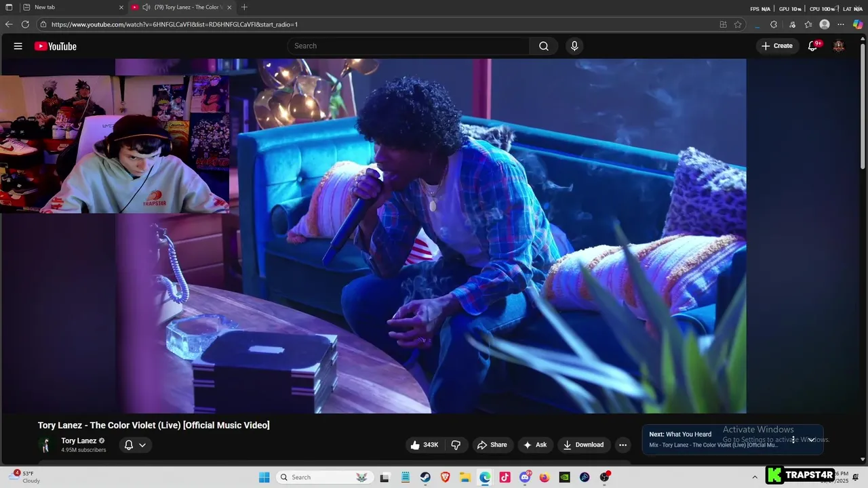Download the video
Viewport: 868px width, 488px height.
point(583,445)
